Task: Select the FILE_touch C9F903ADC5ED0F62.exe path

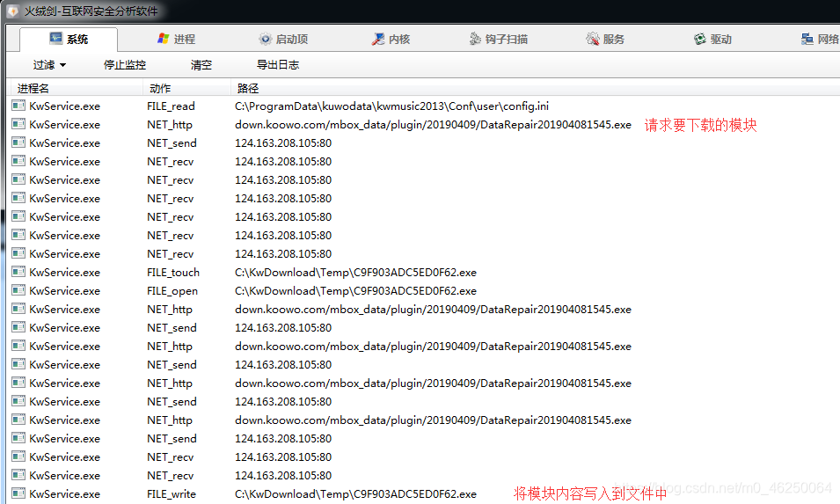Action: click(x=355, y=272)
